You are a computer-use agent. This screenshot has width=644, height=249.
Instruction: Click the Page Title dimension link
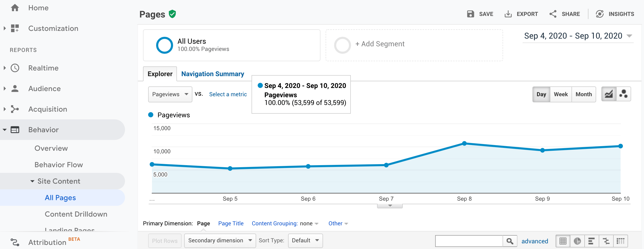pos(231,224)
